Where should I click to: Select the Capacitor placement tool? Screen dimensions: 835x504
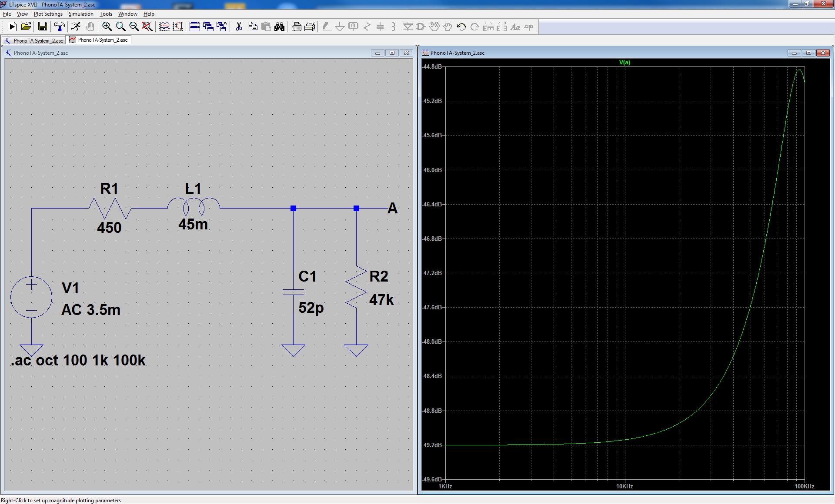pyautogui.click(x=380, y=27)
